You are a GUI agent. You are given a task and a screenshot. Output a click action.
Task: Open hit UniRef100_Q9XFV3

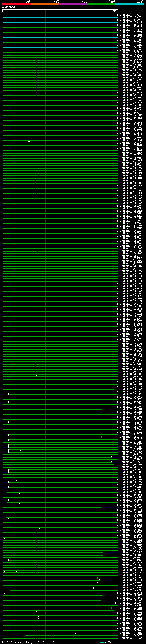(x=131, y=17)
